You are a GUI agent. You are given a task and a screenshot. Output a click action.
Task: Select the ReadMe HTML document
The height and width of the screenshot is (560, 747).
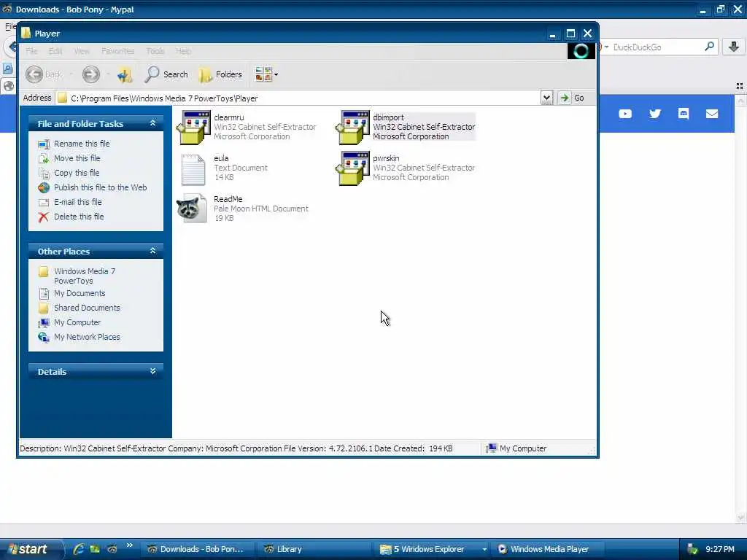click(x=242, y=209)
